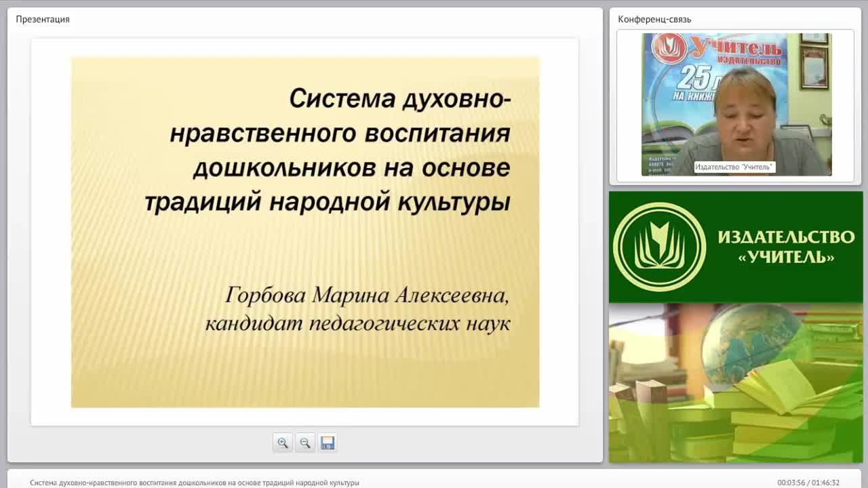Click the slide title Система духовно-нравственного воспитания
868x488 pixels.
tap(328, 150)
